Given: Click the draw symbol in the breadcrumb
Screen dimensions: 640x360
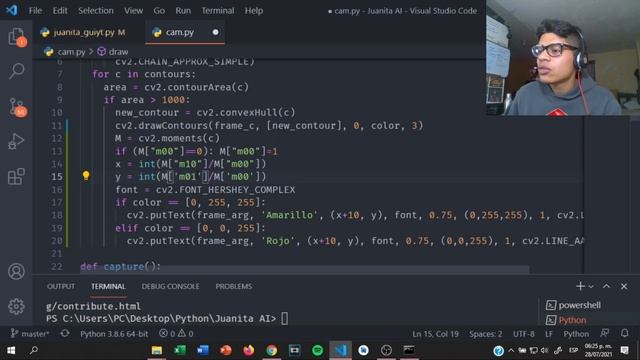Looking at the screenshot, I should click(x=118, y=52).
